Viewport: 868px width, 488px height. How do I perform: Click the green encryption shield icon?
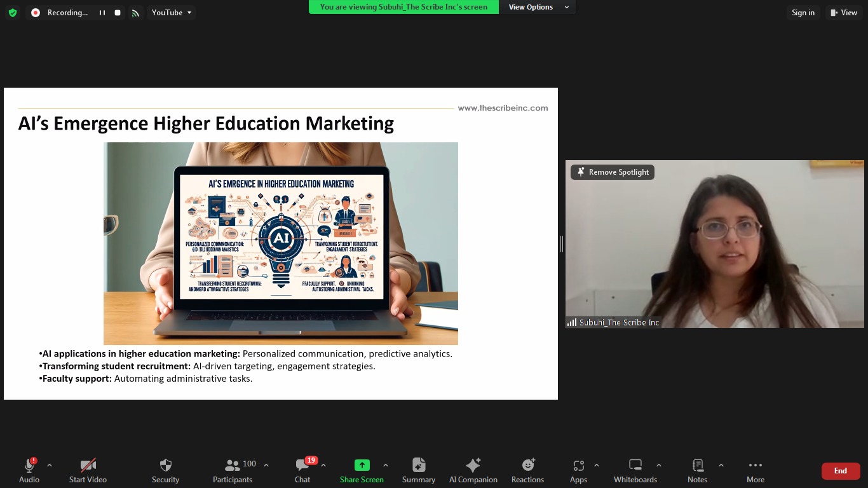coord(13,13)
